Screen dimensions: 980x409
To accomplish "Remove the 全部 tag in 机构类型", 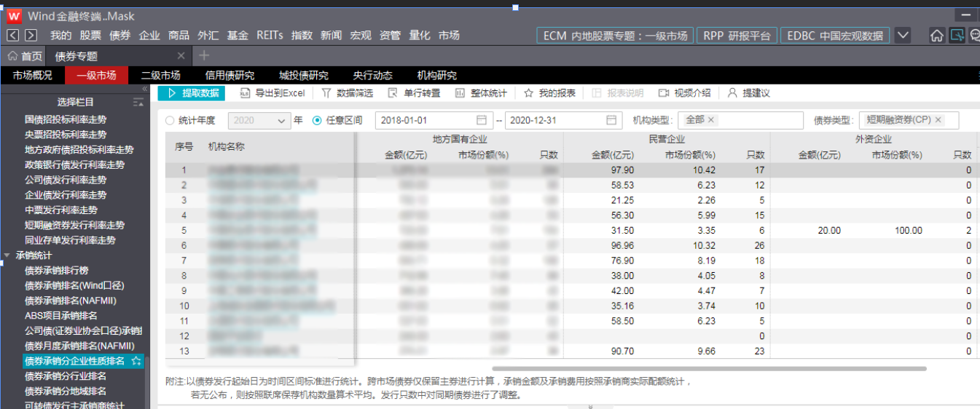I will click(712, 120).
